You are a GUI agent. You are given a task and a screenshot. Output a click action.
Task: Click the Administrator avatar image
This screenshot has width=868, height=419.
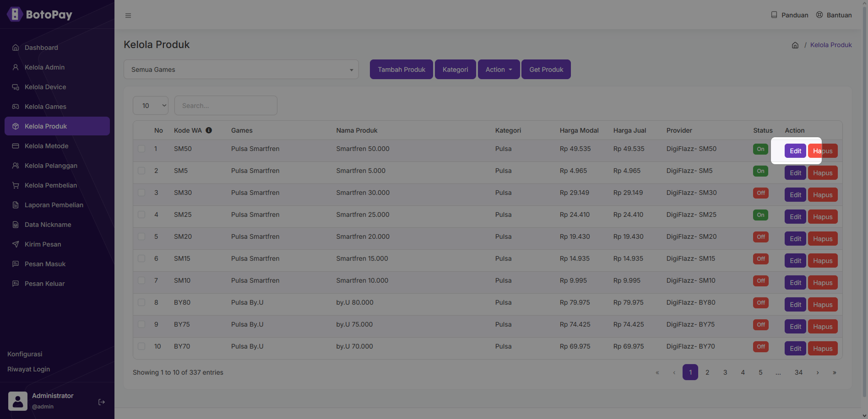[18, 401]
